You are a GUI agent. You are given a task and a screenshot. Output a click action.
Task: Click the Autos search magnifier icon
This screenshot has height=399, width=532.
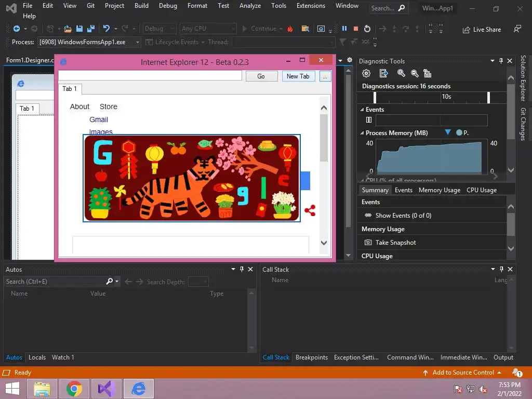click(x=109, y=281)
